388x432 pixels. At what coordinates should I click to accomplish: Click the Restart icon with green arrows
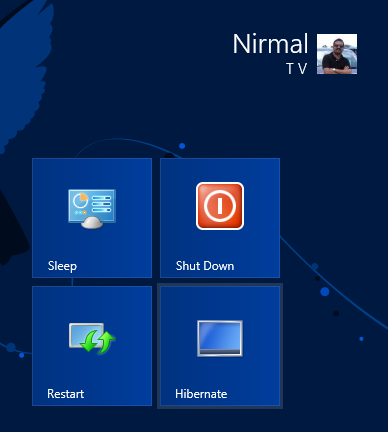click(92, 338)
